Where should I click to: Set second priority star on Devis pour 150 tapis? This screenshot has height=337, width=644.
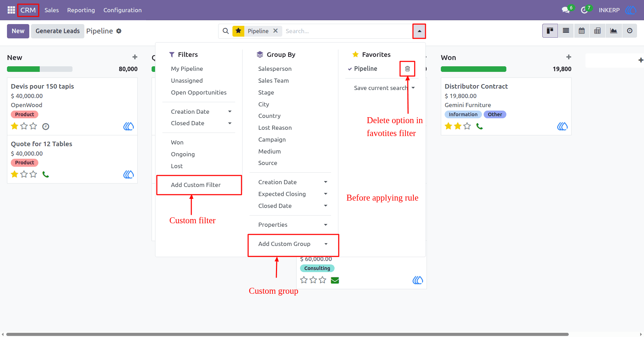click(24, 126)
